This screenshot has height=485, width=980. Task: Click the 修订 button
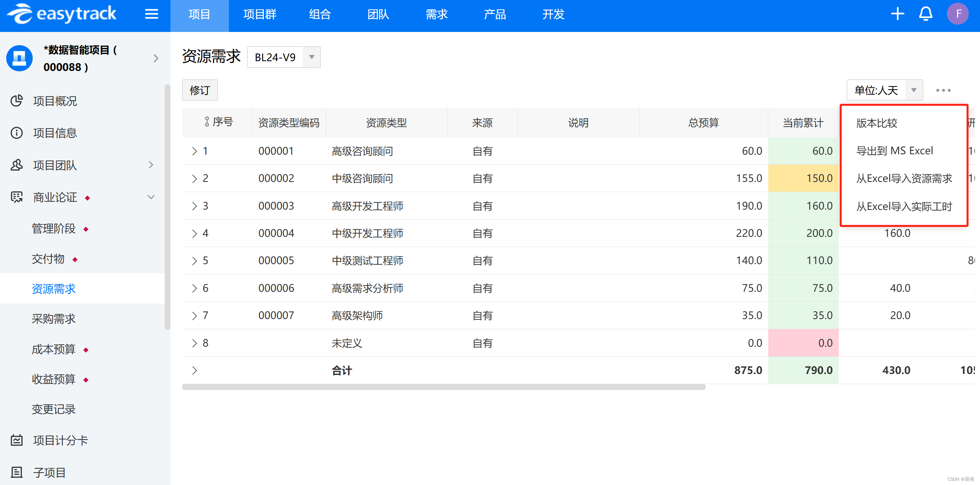pos(200,90)
